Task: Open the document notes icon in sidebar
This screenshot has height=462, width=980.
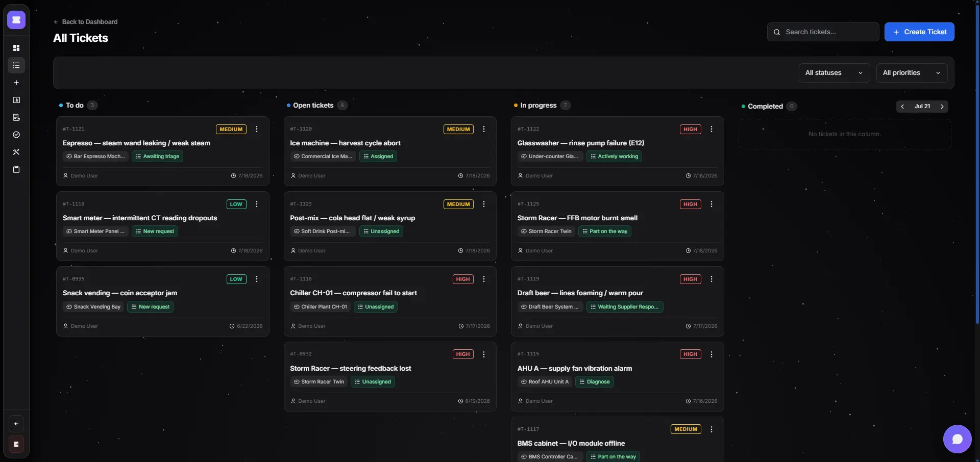Action: 16,117
